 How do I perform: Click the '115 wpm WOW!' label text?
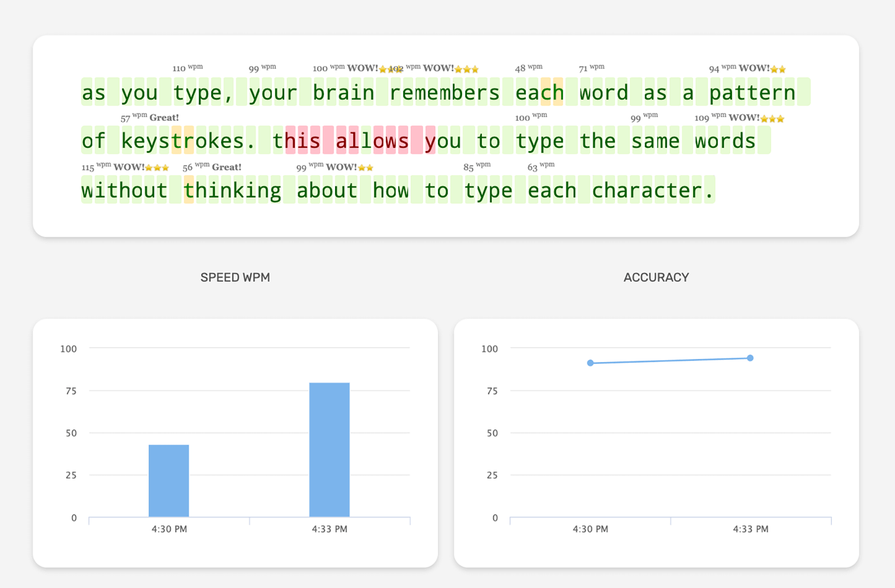pyautogui.click(x=113, y=167)
